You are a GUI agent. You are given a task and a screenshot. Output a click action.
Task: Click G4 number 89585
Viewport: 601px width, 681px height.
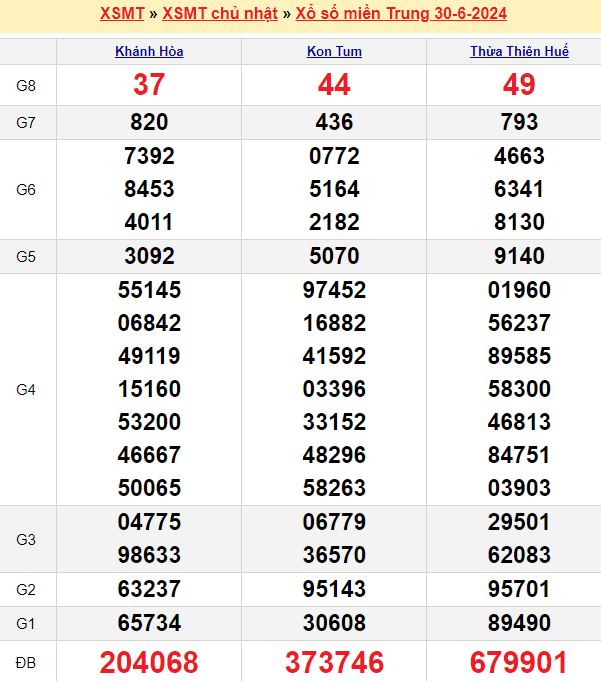[519, 356]
